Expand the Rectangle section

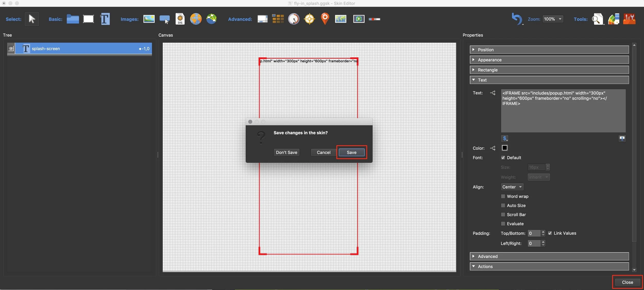point(549,70)
